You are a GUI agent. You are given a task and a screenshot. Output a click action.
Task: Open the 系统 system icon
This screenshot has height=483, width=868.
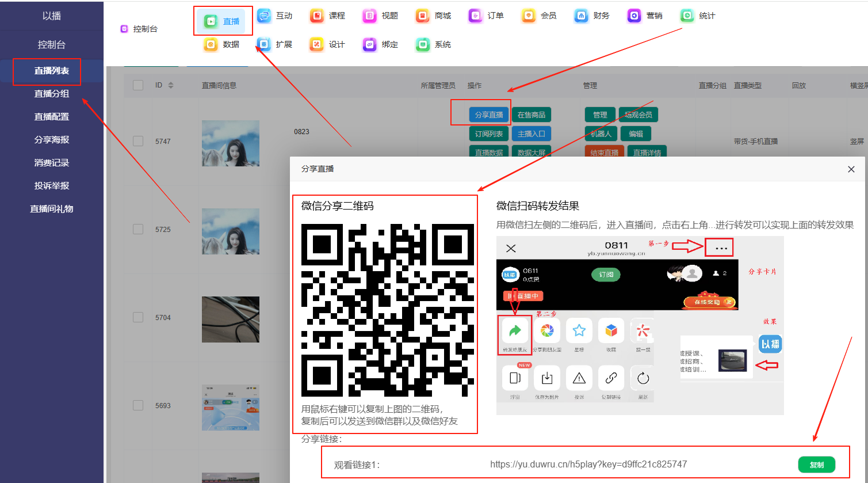coord(423,45)
